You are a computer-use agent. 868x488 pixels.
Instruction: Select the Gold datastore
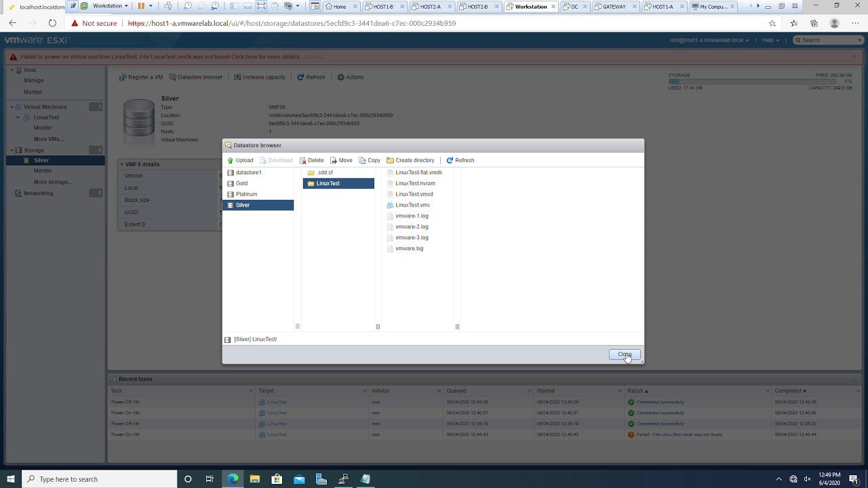(x=258, y=184)
